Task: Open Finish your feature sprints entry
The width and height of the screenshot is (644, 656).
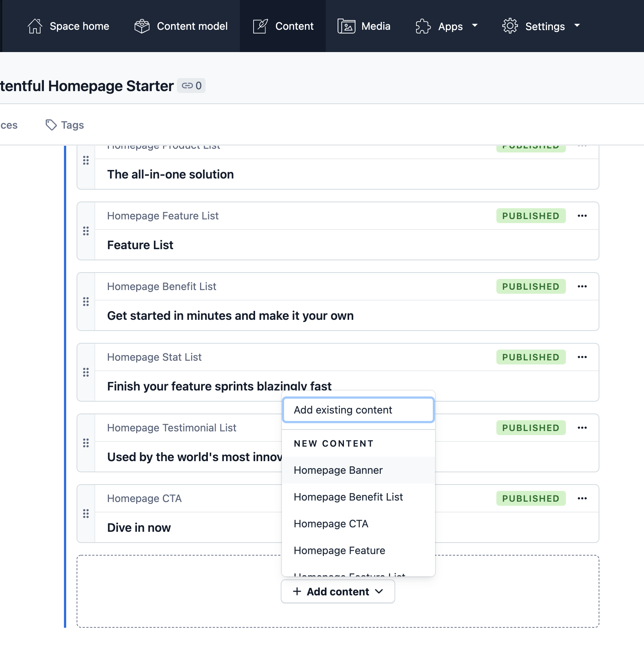Action: [x=219, y=386]
